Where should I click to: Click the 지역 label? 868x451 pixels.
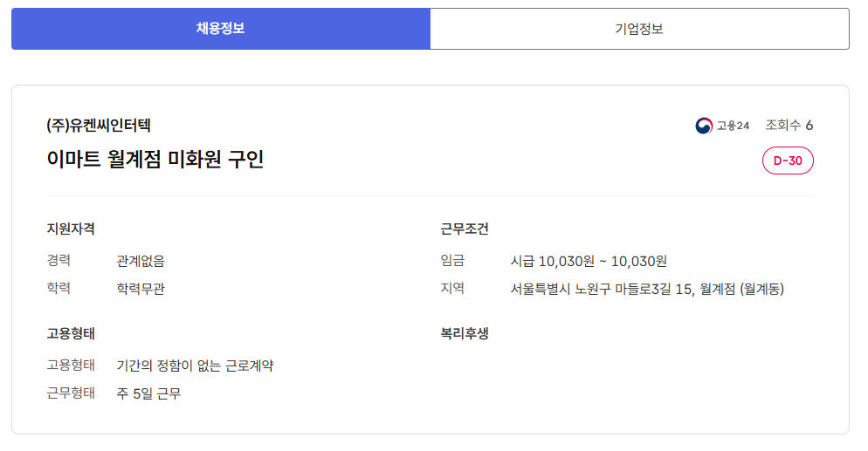pyautogui.click(x=453, y=289)
